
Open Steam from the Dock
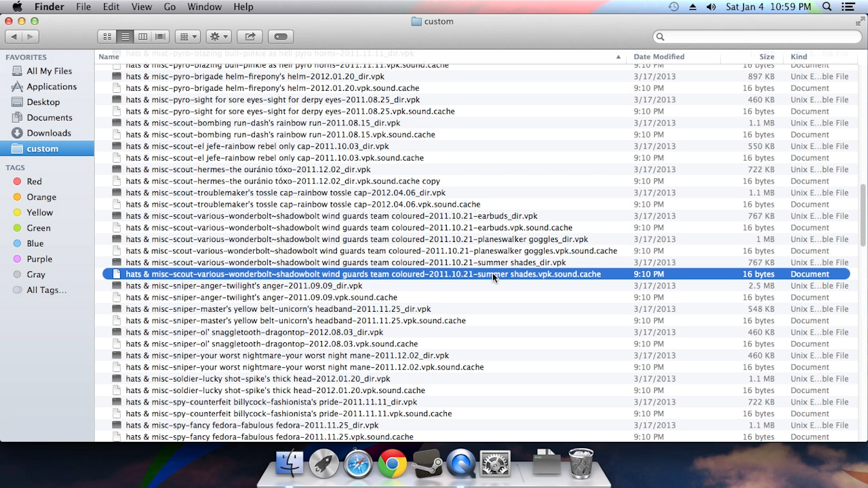pos(427,464)
